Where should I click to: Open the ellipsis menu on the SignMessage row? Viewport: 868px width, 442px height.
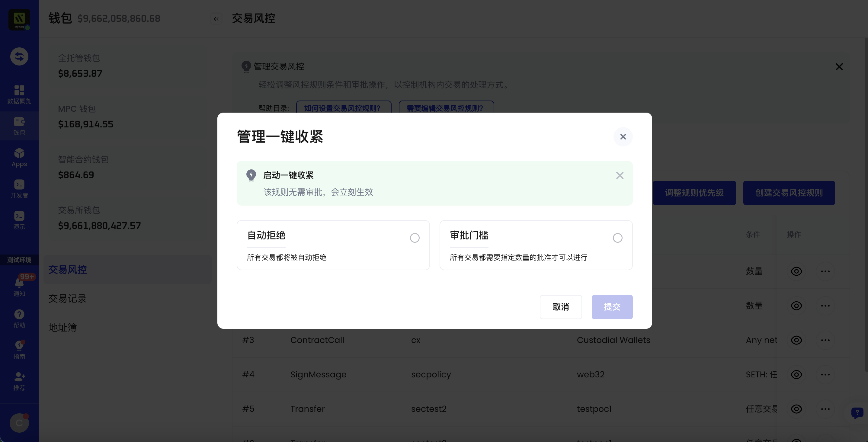pos(826,374)
